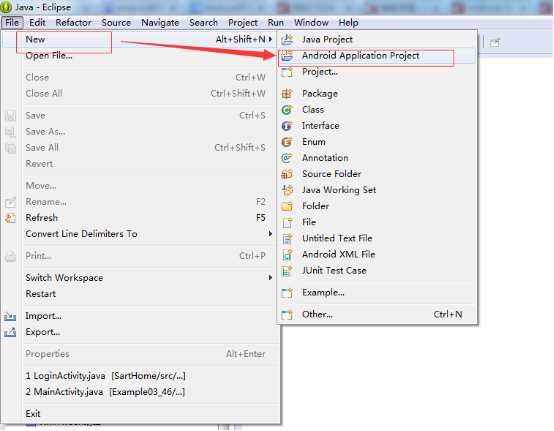This screenshot has height=431, width=554.
Task: Select Untitled Text File entry
Action: point(377,238)
